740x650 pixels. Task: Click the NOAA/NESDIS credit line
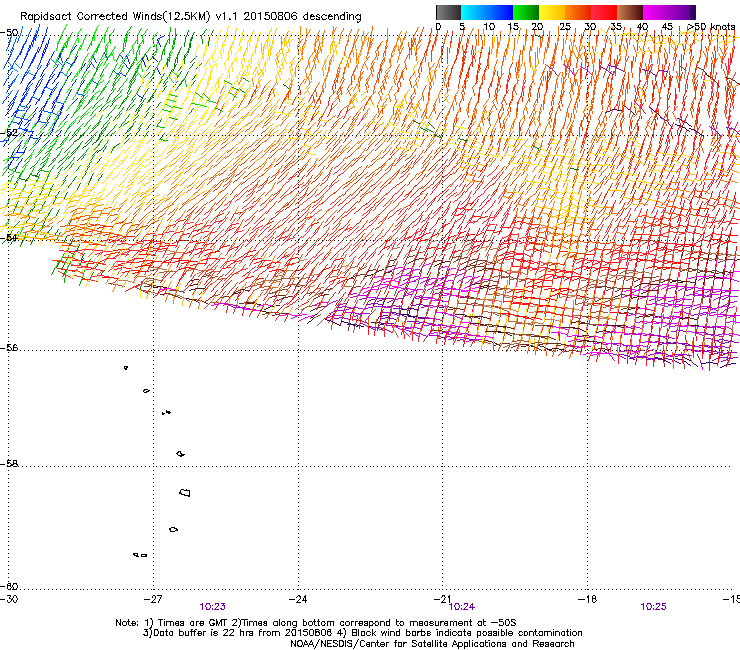point(432,644)
